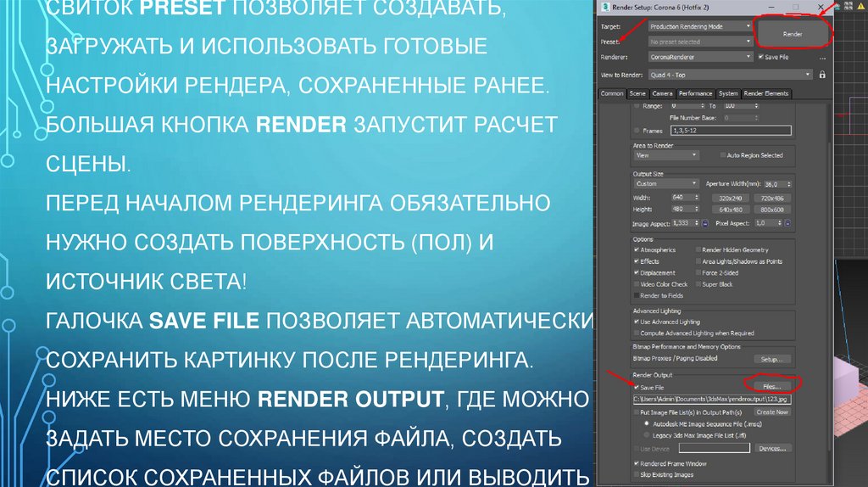Viewport: 868px width, 487px height.
Task: Switch to the System tab
Action: 728,93
